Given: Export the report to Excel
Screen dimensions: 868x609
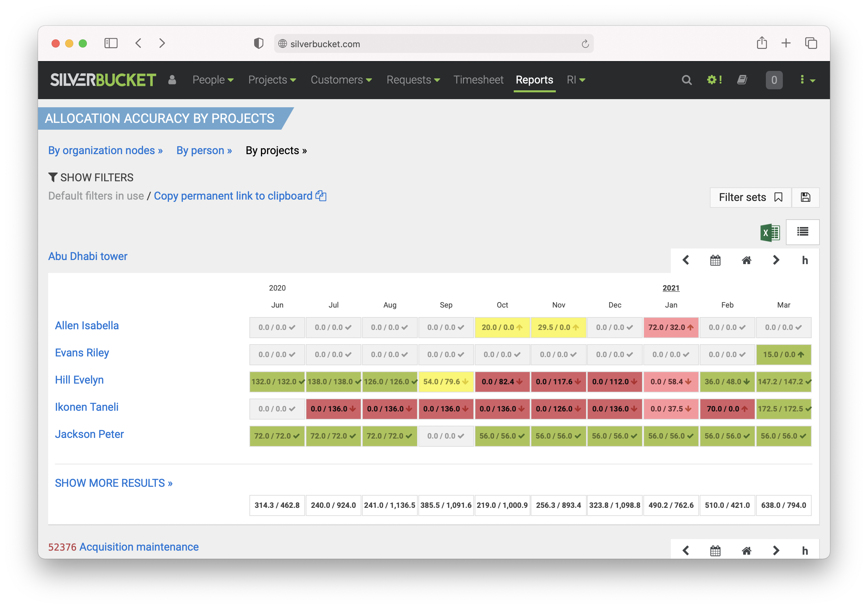Looking at the screenshot, I should point(770,232).
